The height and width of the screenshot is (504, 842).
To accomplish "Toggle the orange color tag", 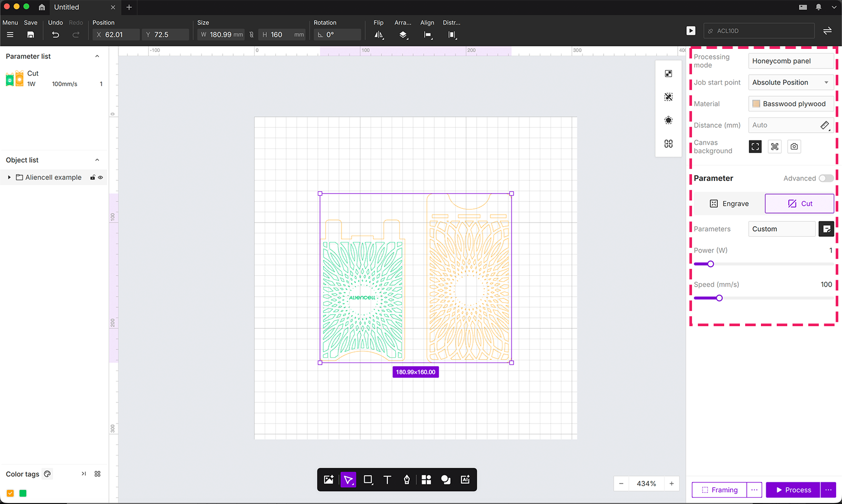I will (x=10, y=493).
